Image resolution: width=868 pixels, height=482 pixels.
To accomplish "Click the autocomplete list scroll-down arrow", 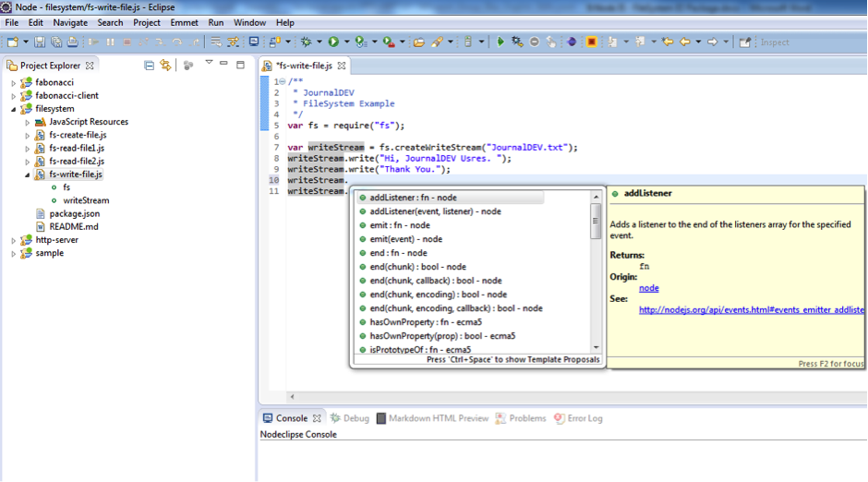I will click(597, 347).
